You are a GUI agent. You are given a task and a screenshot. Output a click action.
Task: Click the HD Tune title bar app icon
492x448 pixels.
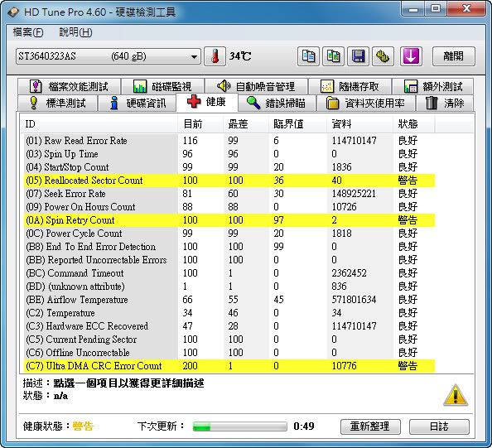coord(13,12)
